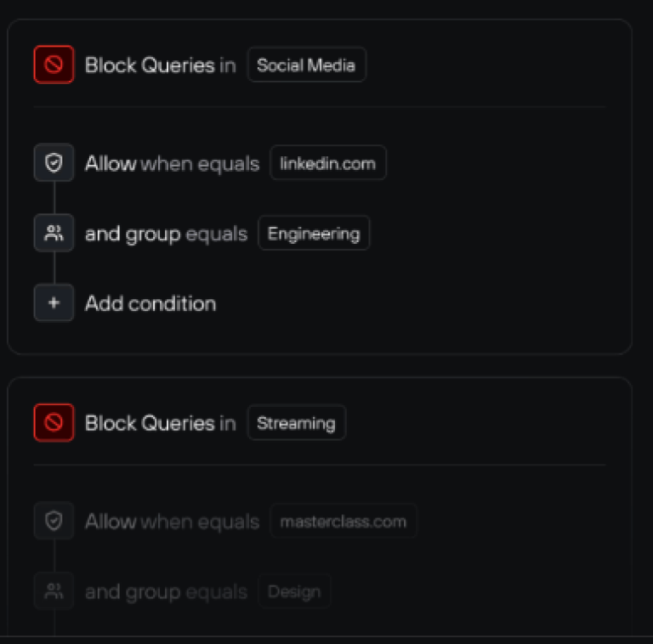
Task: Click the Add condition button
Action: (x=150, y=303)
